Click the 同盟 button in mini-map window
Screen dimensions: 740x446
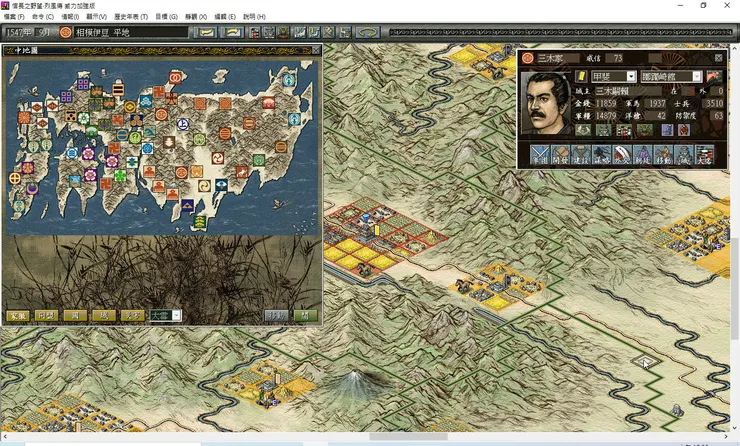46,316
